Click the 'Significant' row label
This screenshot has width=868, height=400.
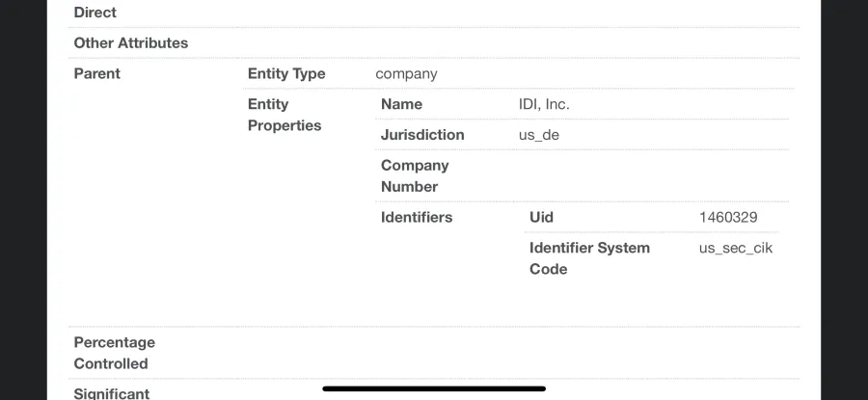111,393
